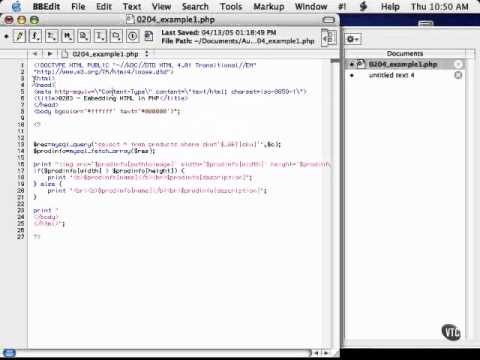Viewport: 480px width, 360px height.
Task: Open the Help menu
Action: click(x=390, y=7)
